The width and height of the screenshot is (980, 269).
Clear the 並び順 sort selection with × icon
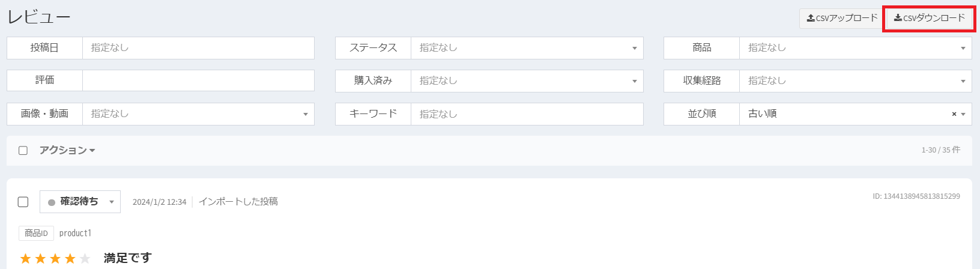point(954,114)
